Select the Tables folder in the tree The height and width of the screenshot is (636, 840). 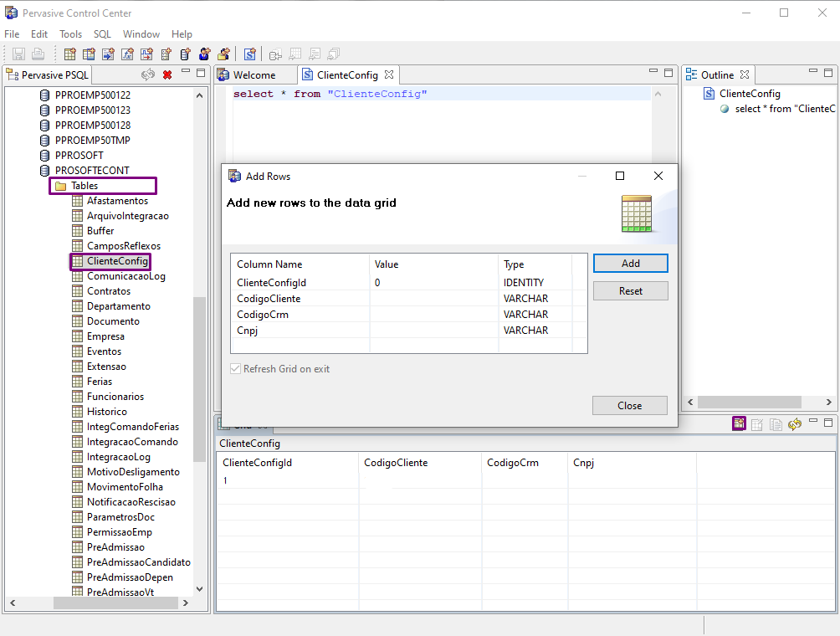(x=84, y=186)
